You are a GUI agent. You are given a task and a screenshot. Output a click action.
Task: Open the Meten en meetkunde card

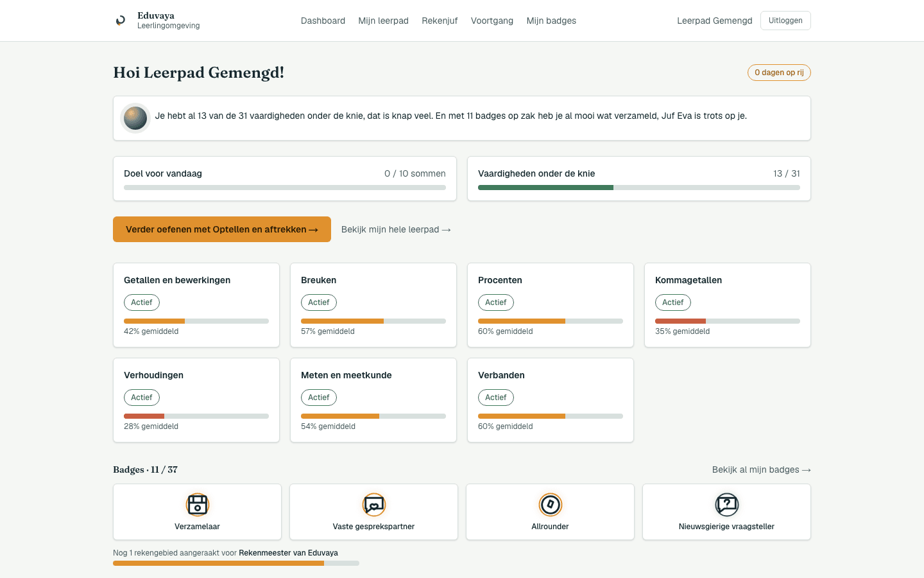pyautogui.click(x=373, y=400)
